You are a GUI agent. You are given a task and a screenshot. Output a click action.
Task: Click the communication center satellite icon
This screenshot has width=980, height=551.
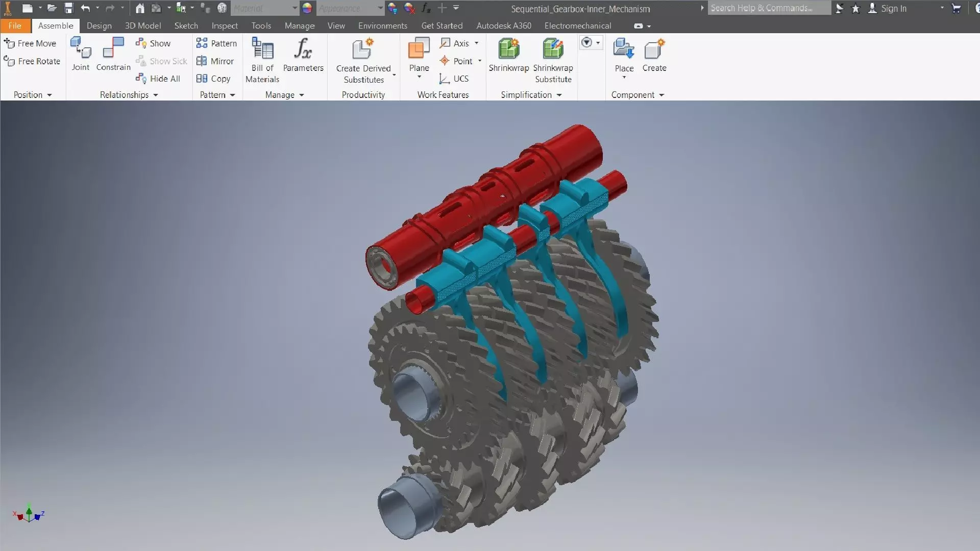coord(839,8)
